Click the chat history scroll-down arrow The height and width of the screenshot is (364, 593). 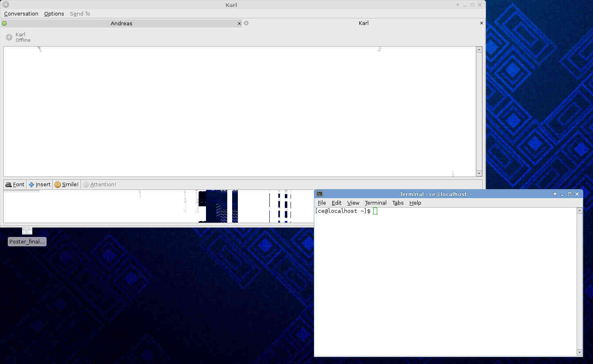point(479,174)
